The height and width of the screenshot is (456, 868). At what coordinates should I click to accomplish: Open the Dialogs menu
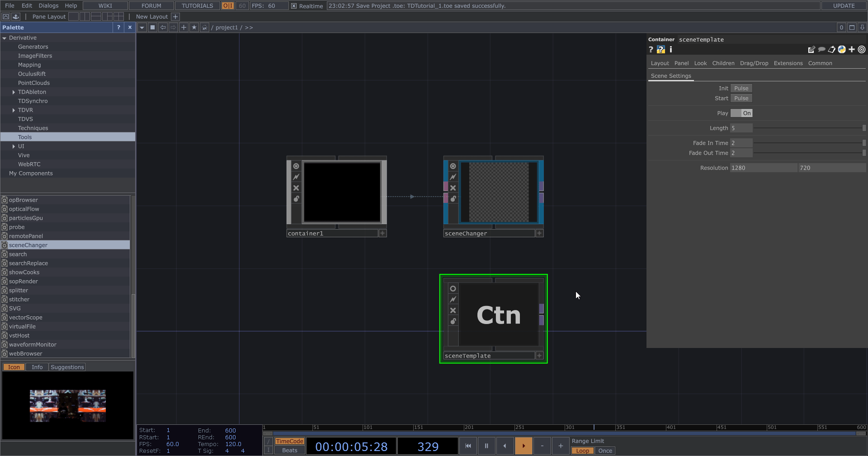[48, 6]
